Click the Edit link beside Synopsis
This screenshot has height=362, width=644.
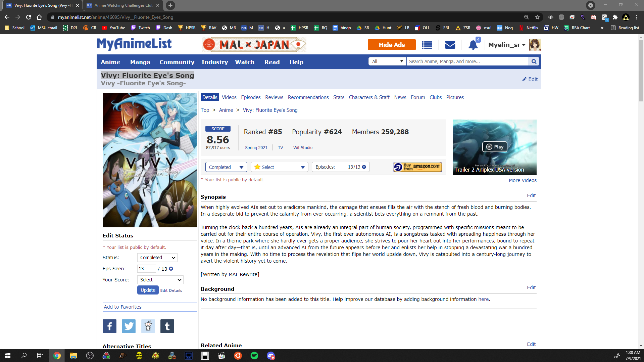point(531,195)
